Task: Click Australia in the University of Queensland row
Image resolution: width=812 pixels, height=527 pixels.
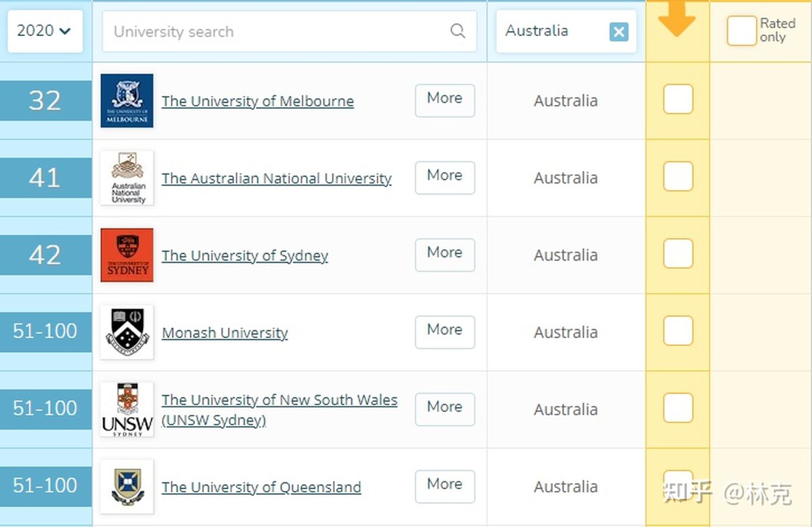Action: [x=566, y=487]
